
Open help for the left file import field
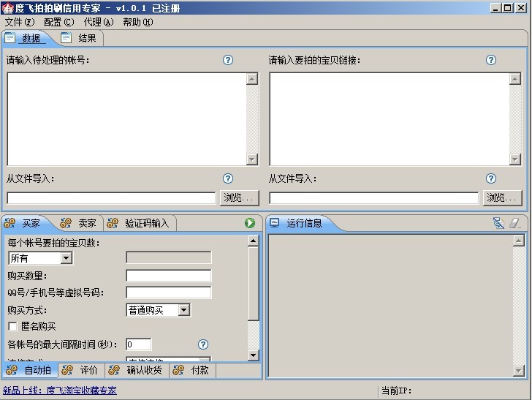coord(228,178)
